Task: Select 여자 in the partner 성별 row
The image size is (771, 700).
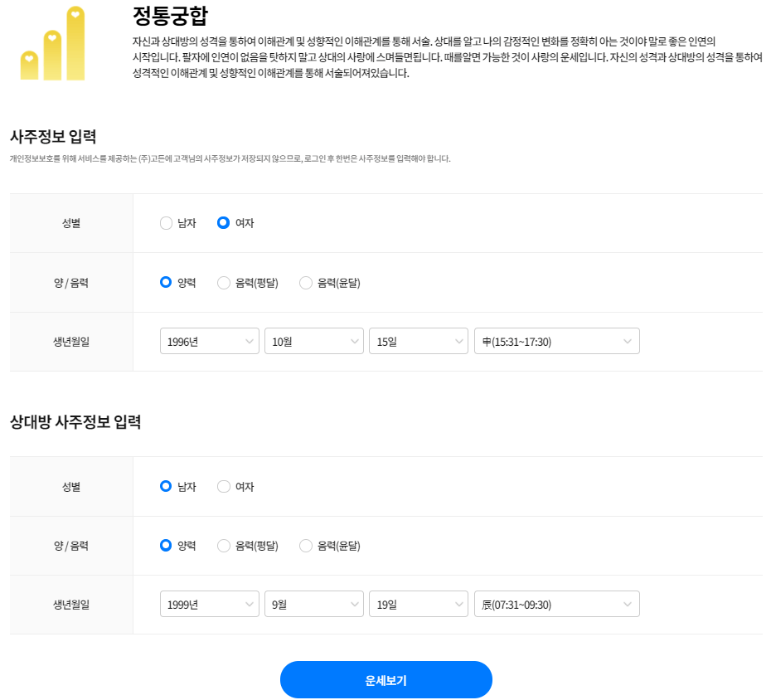Action: point(223,486)
